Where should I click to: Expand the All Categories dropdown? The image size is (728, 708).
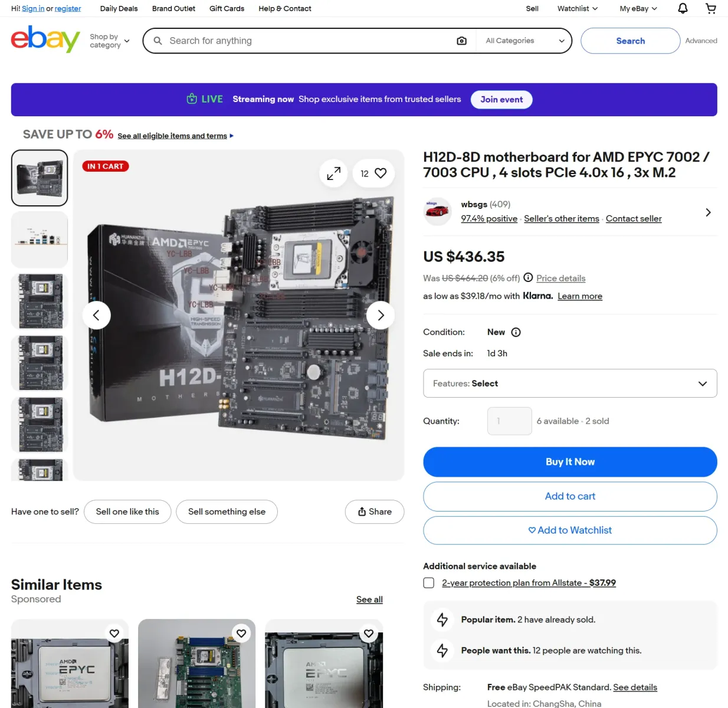click(x=524, y=41)
